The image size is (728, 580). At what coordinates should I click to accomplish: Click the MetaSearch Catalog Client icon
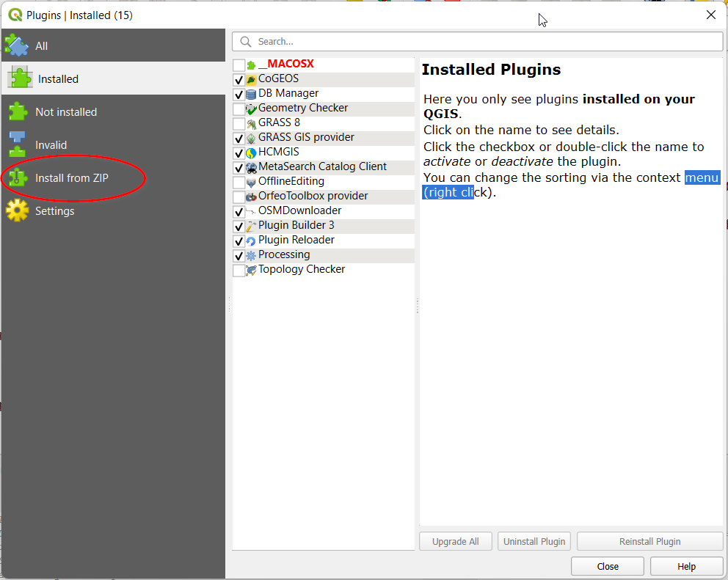pos(251,168)
